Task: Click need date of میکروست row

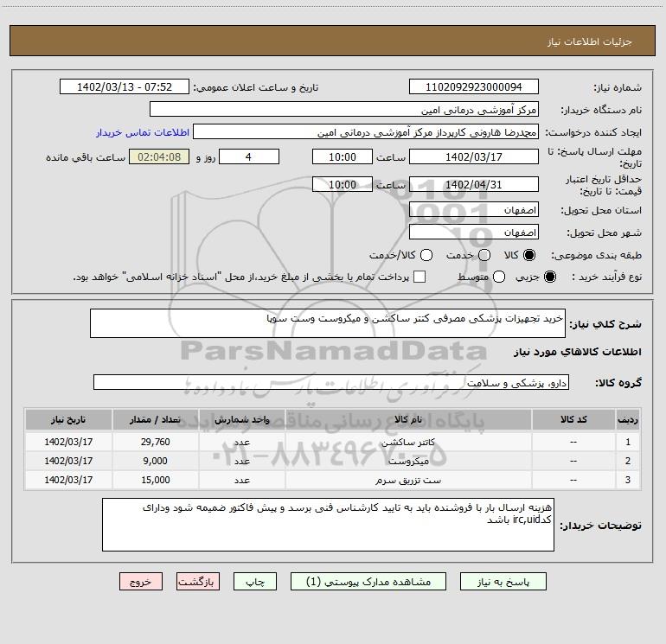Action: (x=68, y=461)
